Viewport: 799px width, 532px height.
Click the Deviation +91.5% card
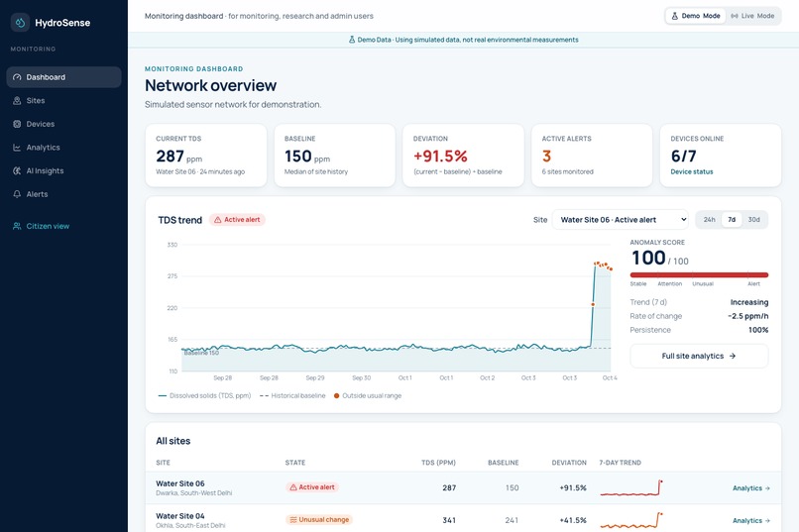[463, 156]
